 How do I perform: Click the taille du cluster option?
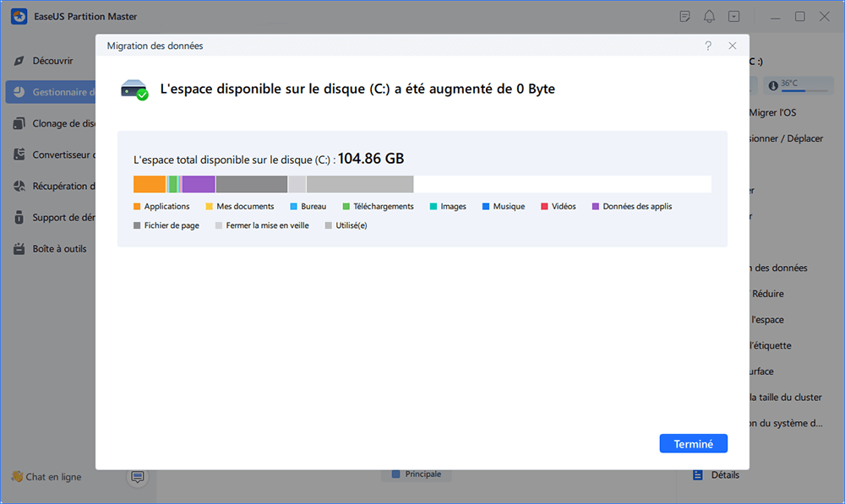786,398
